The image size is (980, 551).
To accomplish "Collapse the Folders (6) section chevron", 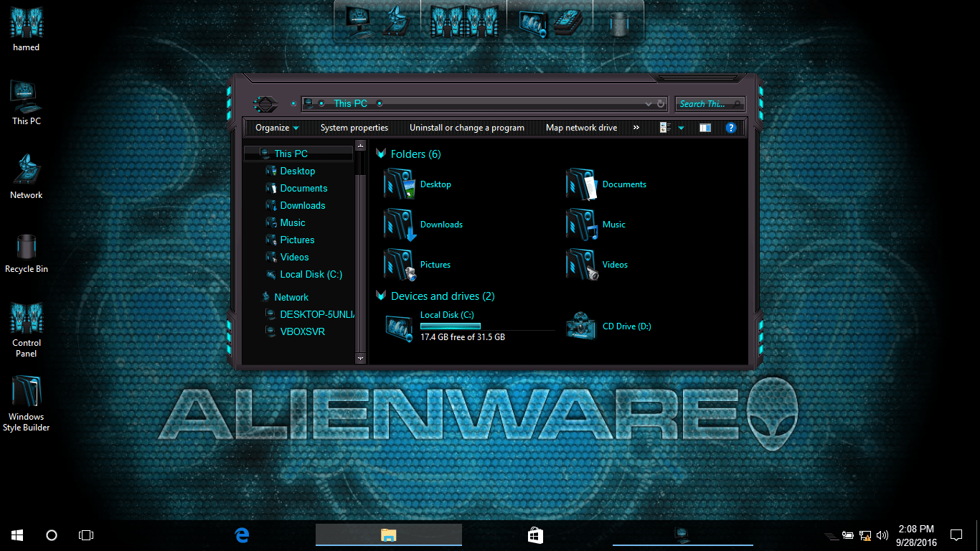I will [380, 154].
